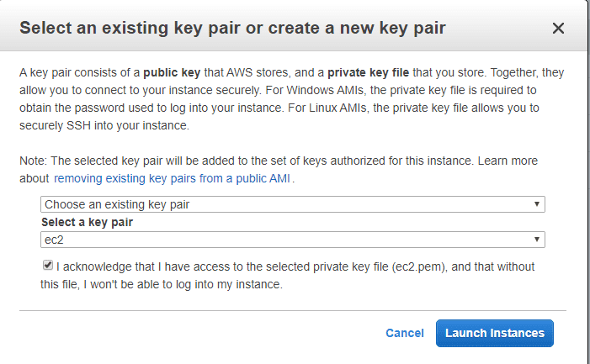This screenshot has width=590, height=364.
Task: Click the arrow on the key pair option dropdown
Action: point(536,204)
